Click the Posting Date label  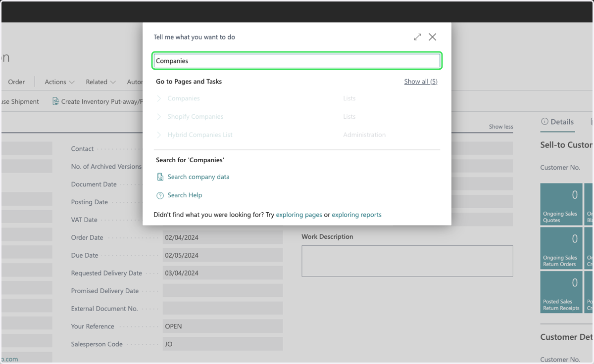coord(89,202)
